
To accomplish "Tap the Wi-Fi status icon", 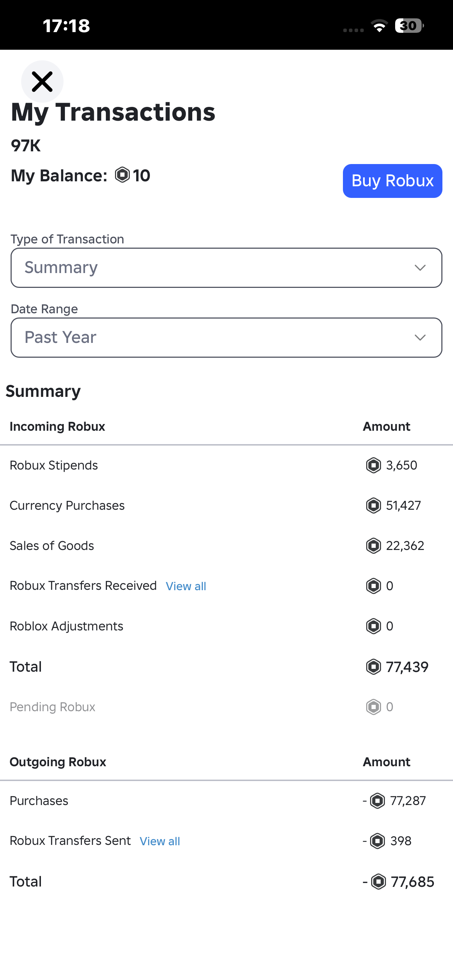I will (379, 26).
